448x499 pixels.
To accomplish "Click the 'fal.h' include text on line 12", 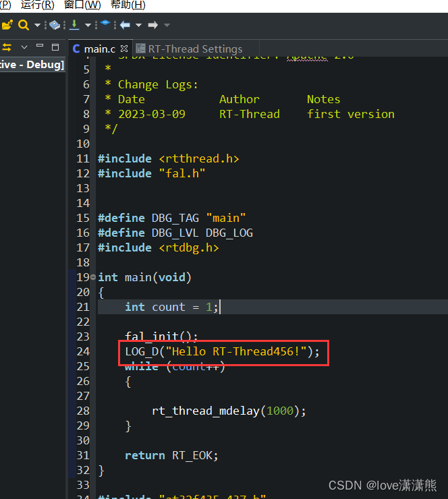I will click(x=181, y=173).
